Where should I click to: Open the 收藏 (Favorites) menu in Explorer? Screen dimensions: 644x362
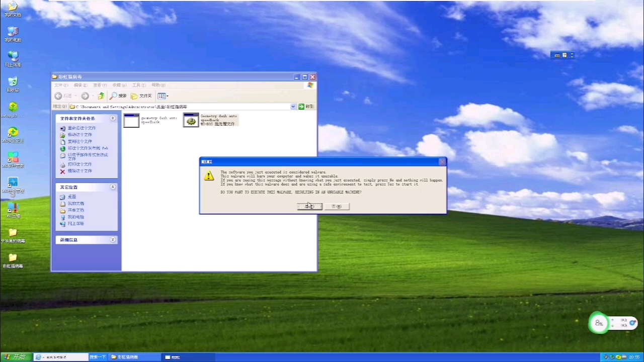(x=119, y=85)
